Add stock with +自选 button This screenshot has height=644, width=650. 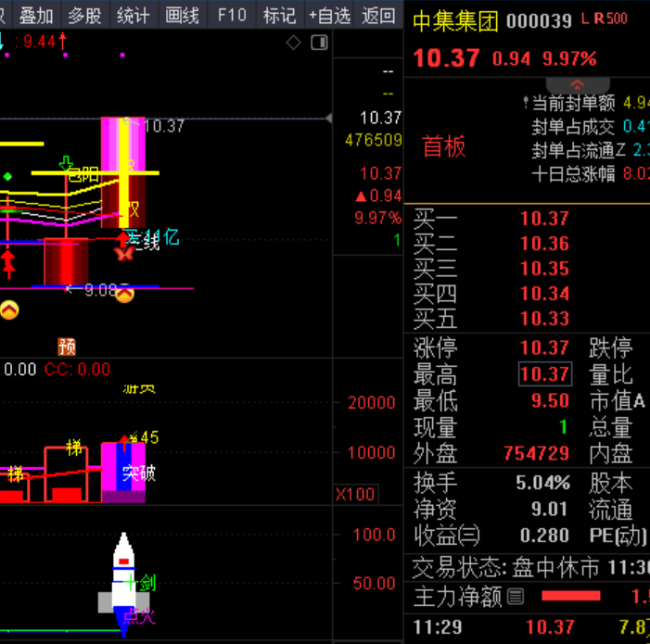coord(329,16)
